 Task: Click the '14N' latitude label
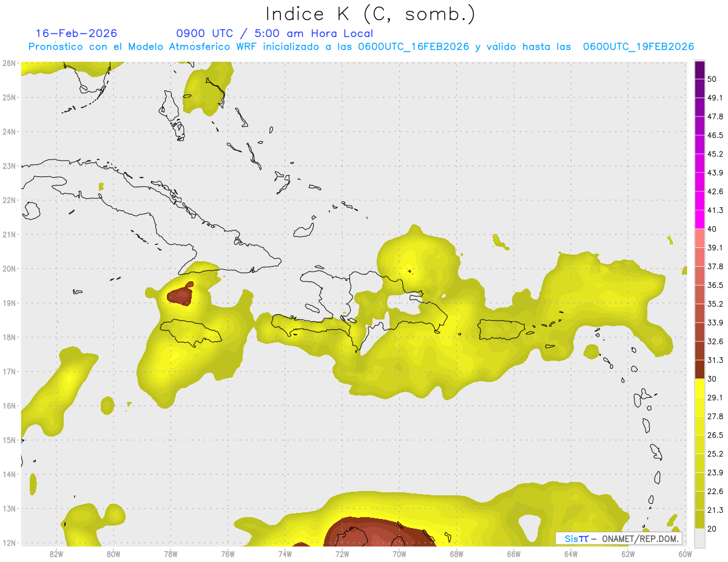[9, 474]
